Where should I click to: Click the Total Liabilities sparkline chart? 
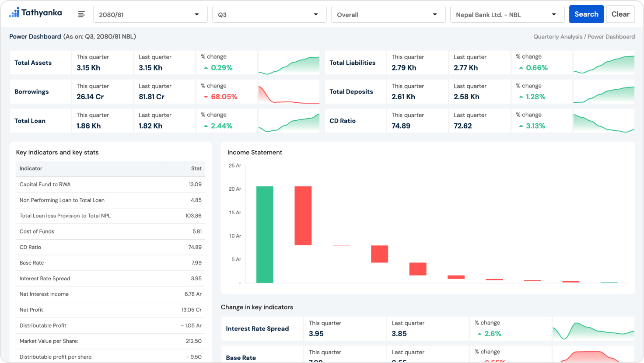tap(604, 63)
